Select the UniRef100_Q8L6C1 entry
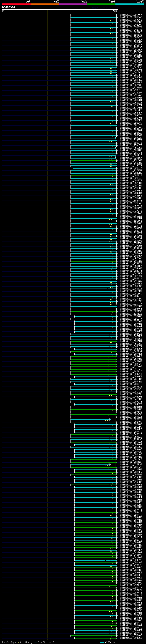The height and width of the screenshot is (644, 146). tap(131, 291)
